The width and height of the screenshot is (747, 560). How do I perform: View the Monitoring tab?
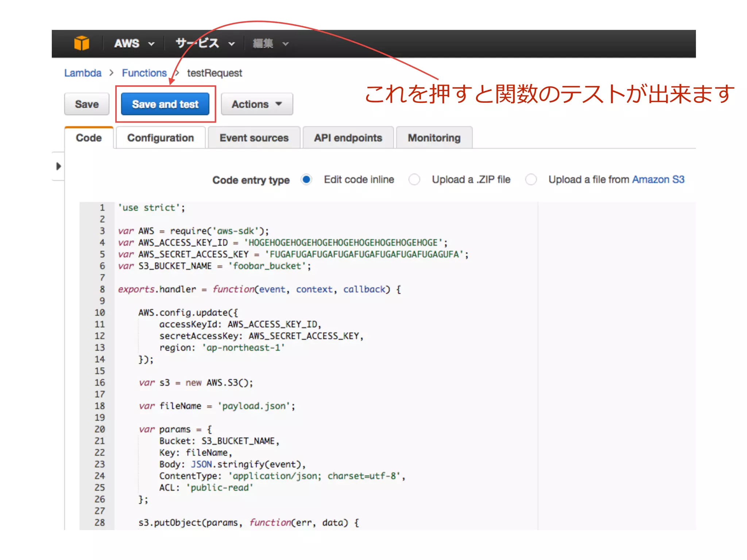coord(434,138)
